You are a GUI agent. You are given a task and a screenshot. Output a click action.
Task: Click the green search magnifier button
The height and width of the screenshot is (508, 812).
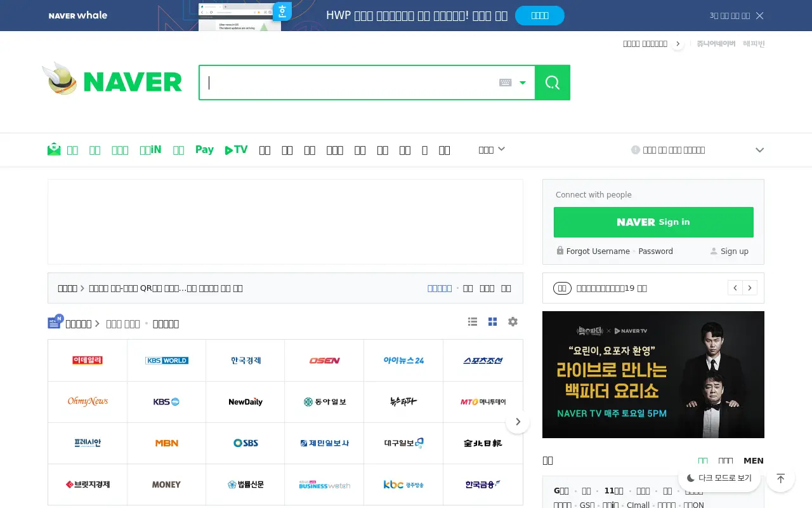(x=553, y=83)
